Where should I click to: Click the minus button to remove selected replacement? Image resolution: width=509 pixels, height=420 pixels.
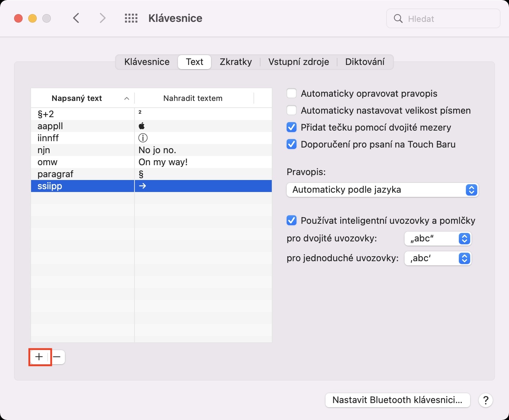tap(57, 357)
